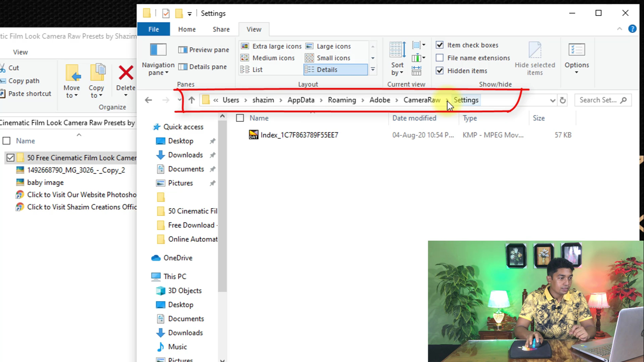
Task: Select Large icons layout
Action: pyautogui.click(x=328, y=46)
